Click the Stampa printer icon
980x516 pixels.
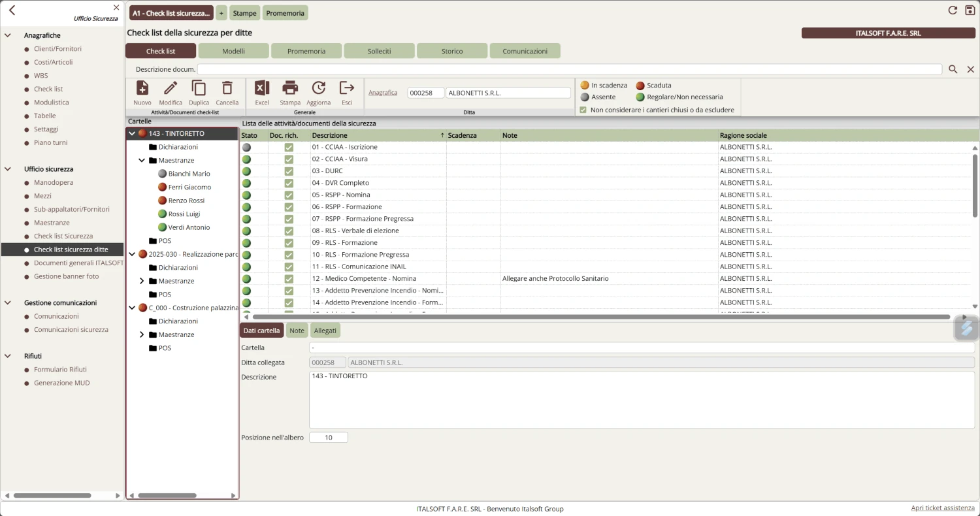(x=290, y=88)
